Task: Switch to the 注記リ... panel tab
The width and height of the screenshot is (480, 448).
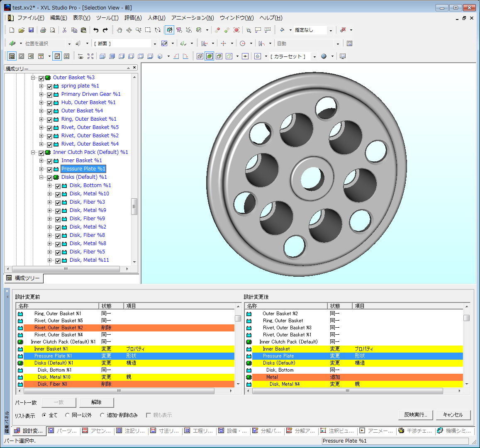Action: coord(131,431)
